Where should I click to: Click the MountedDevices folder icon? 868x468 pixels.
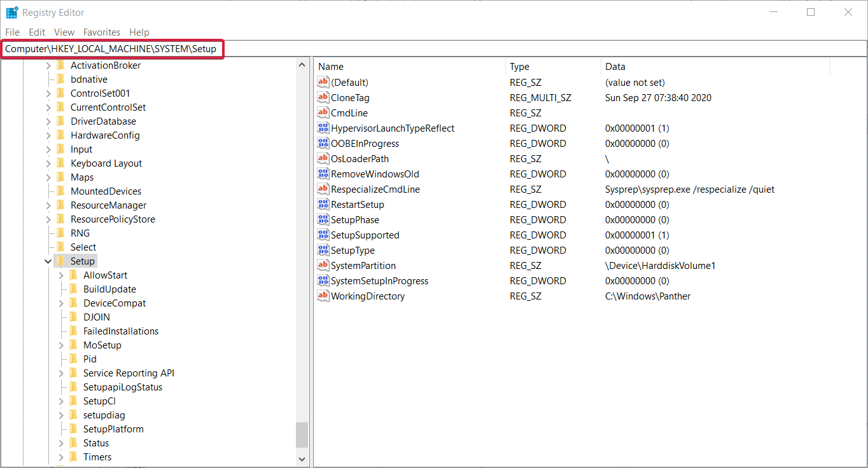coord(61,191)
